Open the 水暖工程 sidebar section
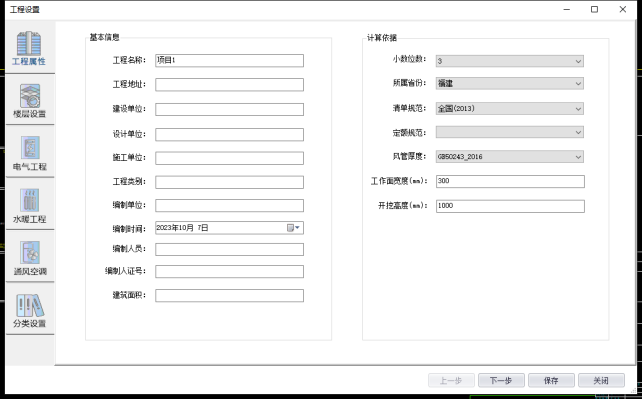The width and height of the screenshot is (642, 399). [29, 205]
